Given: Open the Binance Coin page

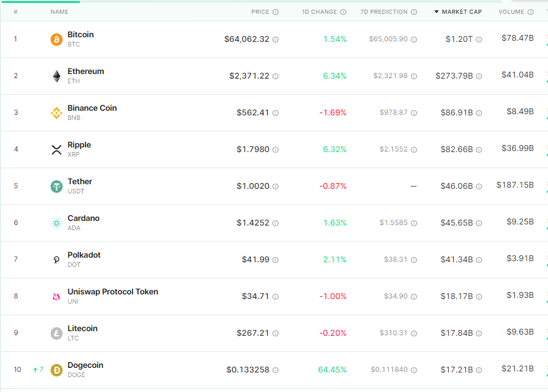Looking at the screenshot, I should point(92,108).
